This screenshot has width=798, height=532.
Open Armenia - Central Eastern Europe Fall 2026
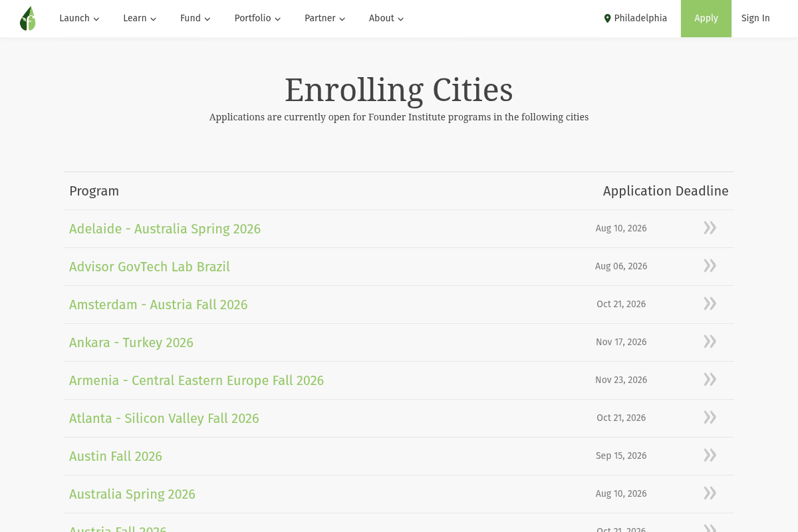196,380
